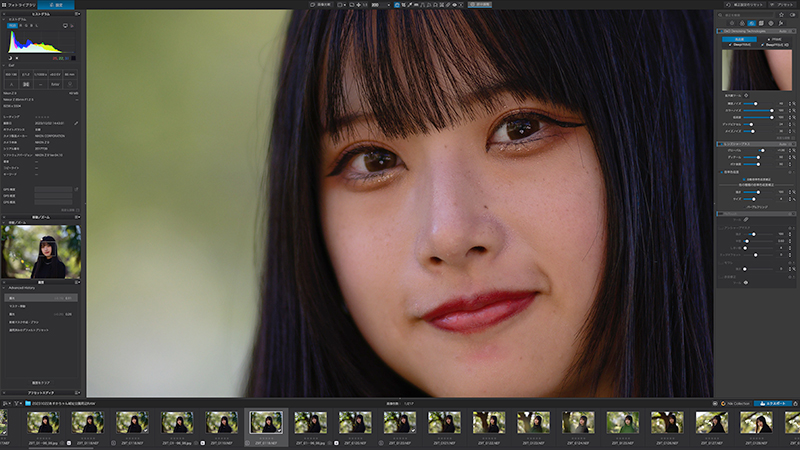
Task: Select the highlighted filmstrip thumbnail
Action: point(266,422)
